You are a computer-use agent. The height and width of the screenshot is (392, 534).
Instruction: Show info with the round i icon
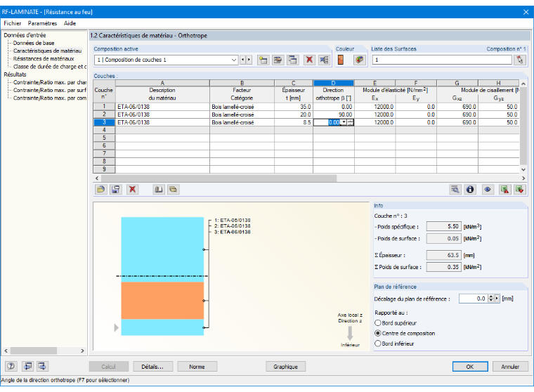click(470, 190)
